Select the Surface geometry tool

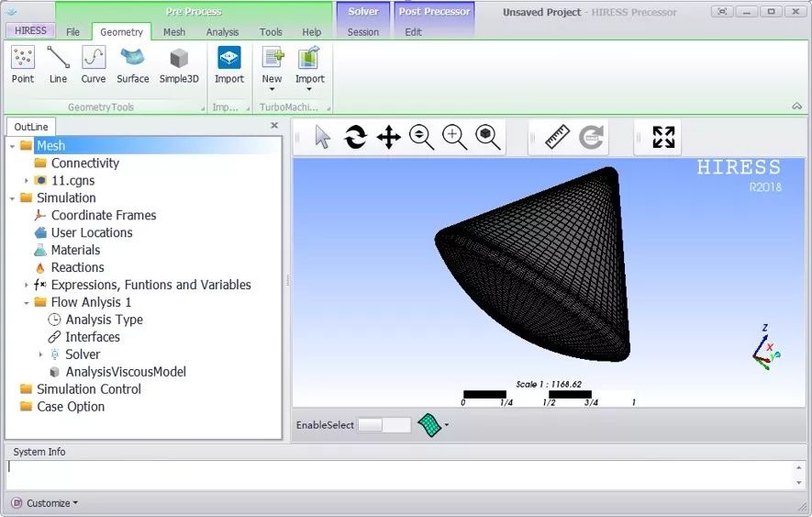pos(132,65)
